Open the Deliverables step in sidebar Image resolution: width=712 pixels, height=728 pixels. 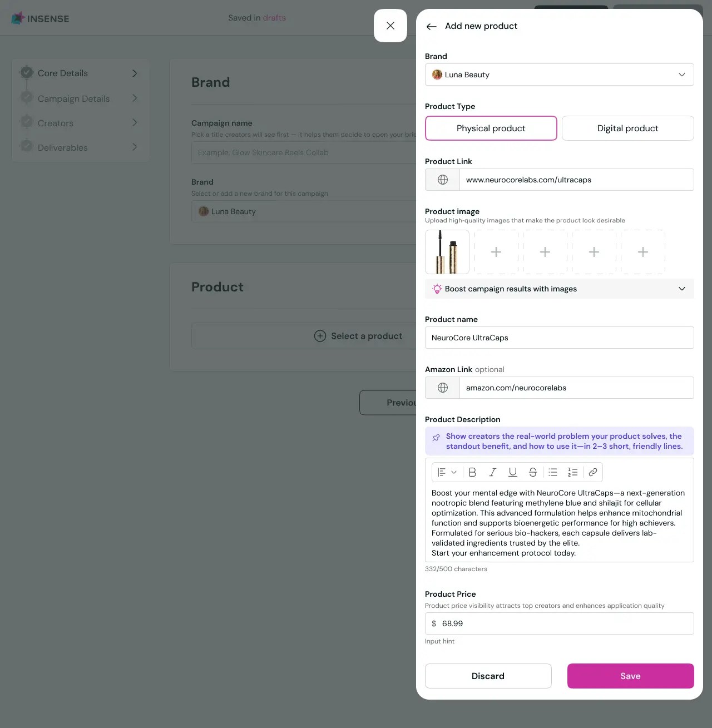coord(62,147)
